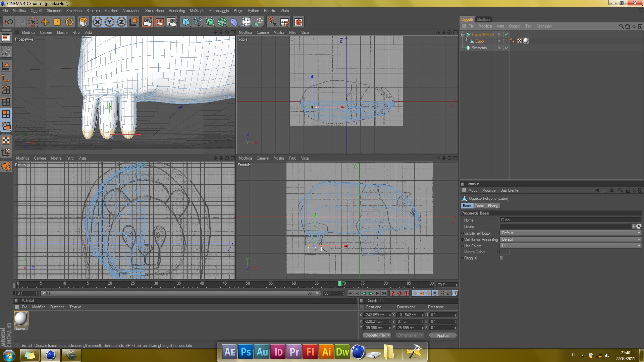Viewport: 644px width, 362px height.
Task: Enable the Raggi X checkbox
Action: tap(501, 258)
